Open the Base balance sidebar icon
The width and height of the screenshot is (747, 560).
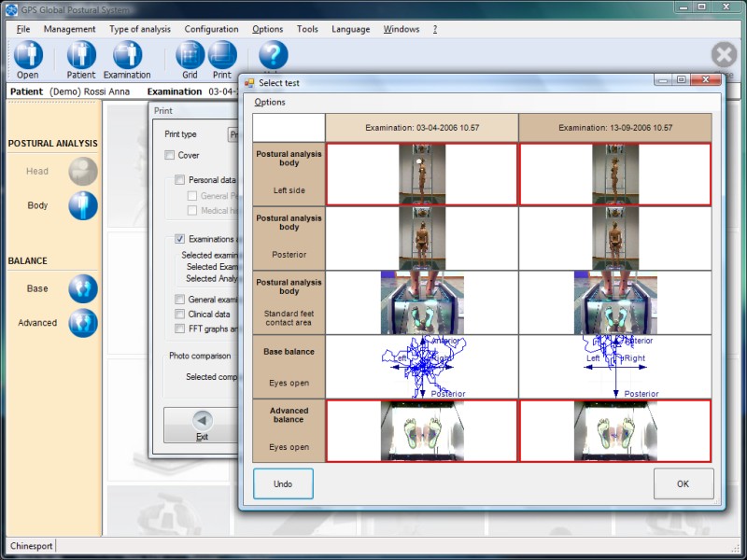coord(83,288)
